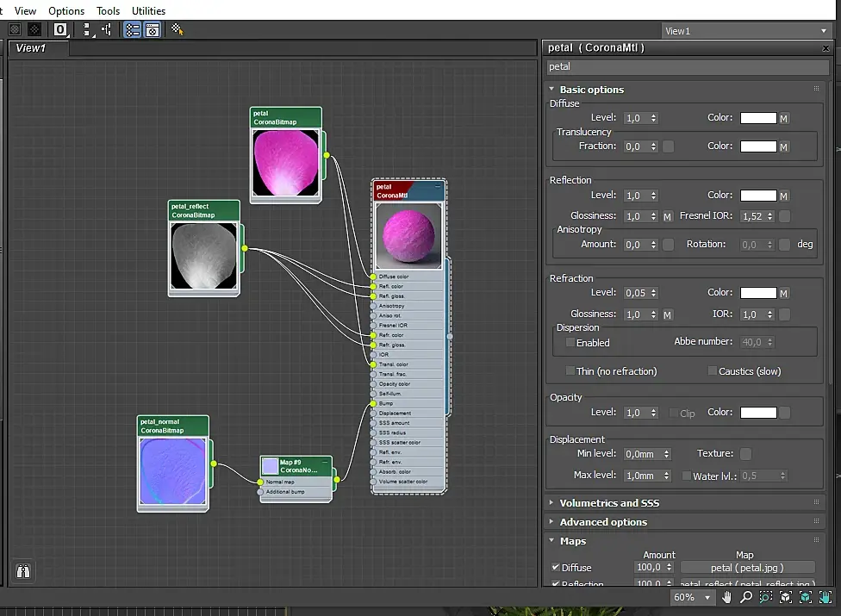Click the binoculars search icon in view
841x616 pixels.
[23, 570]
